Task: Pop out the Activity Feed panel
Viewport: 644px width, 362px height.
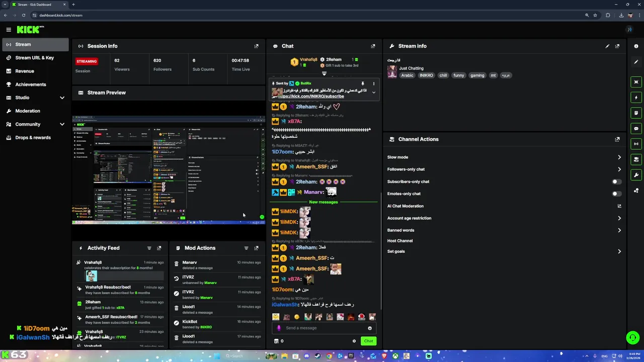Action: 159,248
